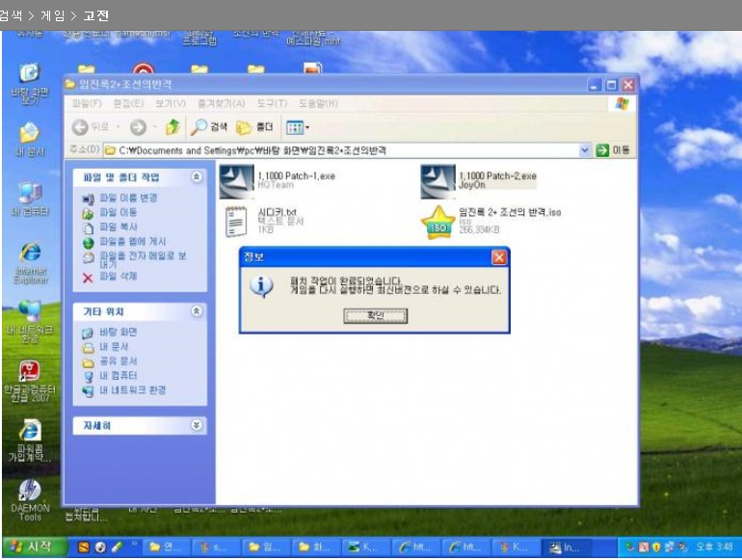The height and width of the screenshot is (560, 742).
Task: Click the 시작 Start button
Action: point(34,547)
